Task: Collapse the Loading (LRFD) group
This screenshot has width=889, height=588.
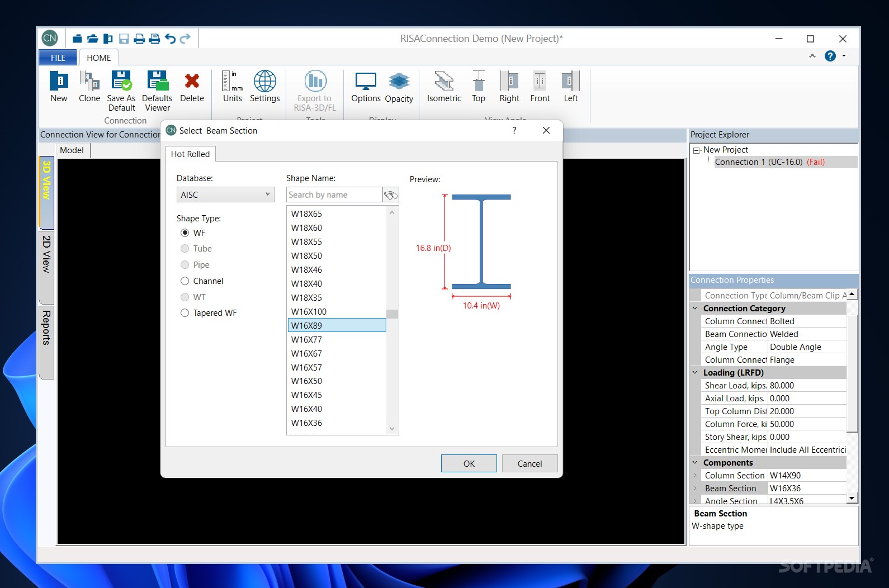Action: (695, 372)
